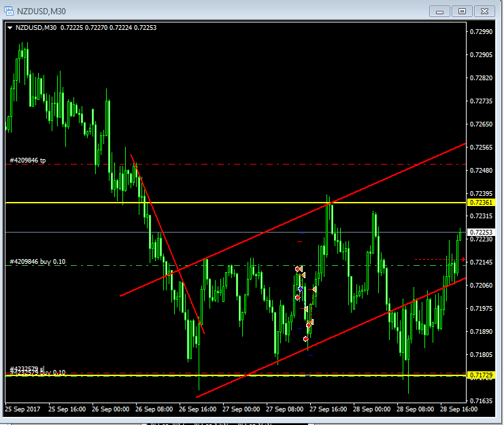Click the 0.72650 price axis value
This screenshot has height=425, width=504.
click(x=481, y=124)
